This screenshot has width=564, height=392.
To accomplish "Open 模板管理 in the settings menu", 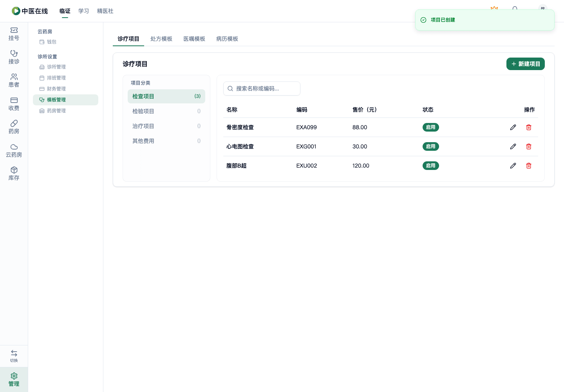I will pyautogui.click(x=65, y=100).
